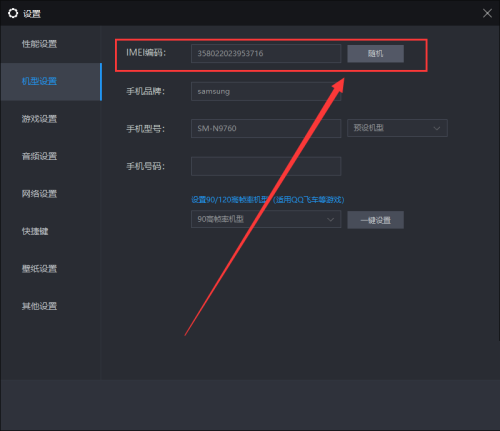
Task: Expand the 预设机型 dropdown
Action: point(397,128)
